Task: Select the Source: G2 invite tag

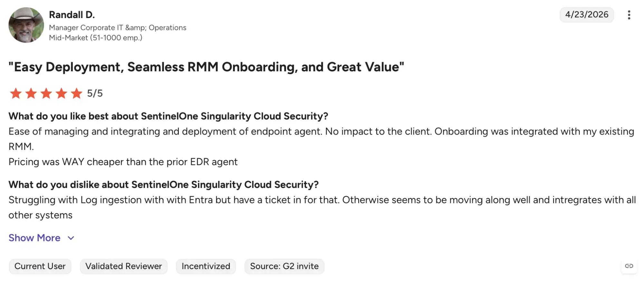Action: click(284, 266)
